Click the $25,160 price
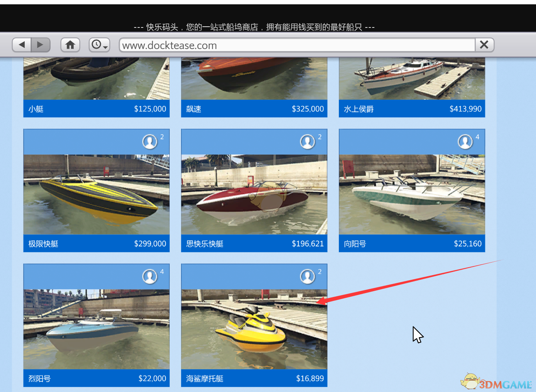Screen dimensions: 536x392 tap(468, 244)
